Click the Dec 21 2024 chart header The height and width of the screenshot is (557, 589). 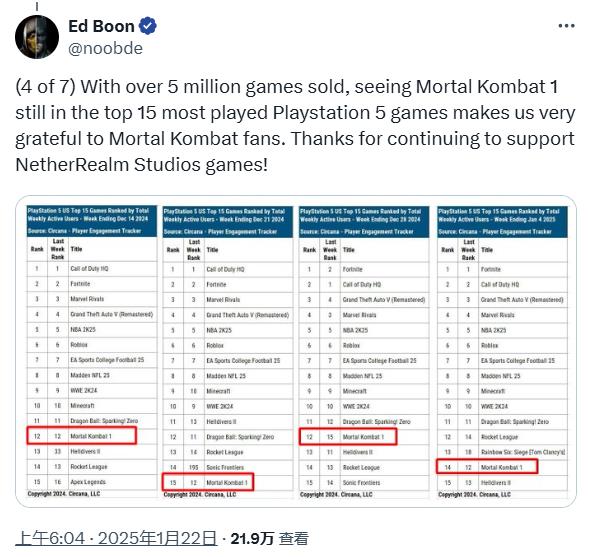228,222
